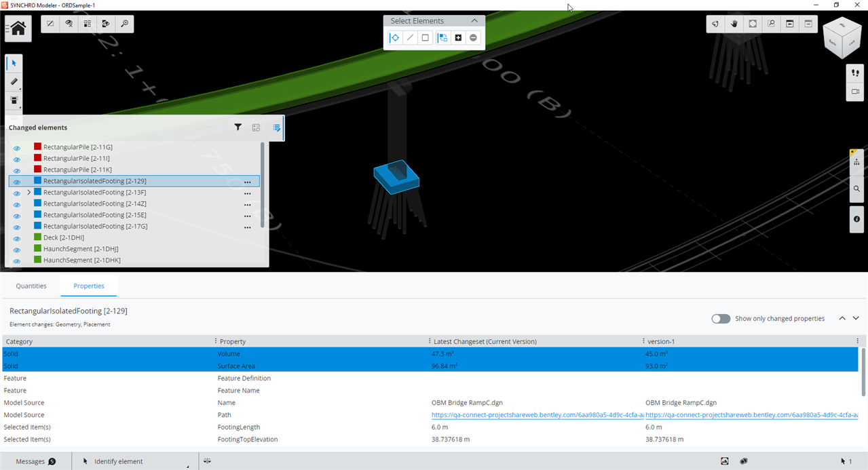Expand RectangularIsolatedFooting [2-13F] tree item
The image size is (868, 470).
point(29,192)
